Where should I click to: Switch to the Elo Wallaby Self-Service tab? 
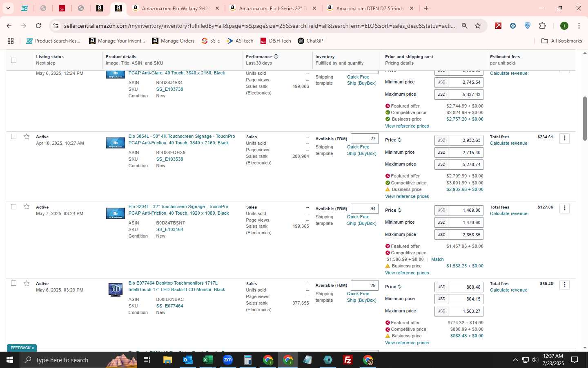[x=176, y=8]
